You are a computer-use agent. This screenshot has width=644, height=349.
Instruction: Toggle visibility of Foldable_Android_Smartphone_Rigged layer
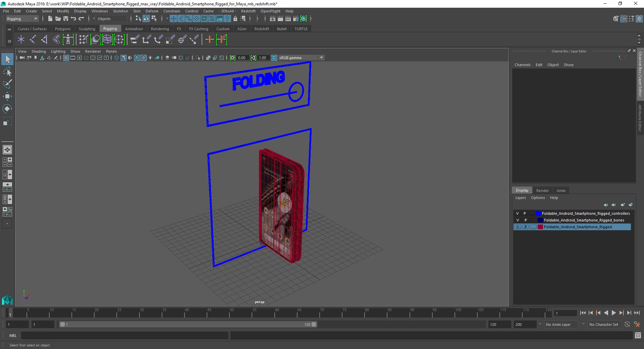pos(518,227)
